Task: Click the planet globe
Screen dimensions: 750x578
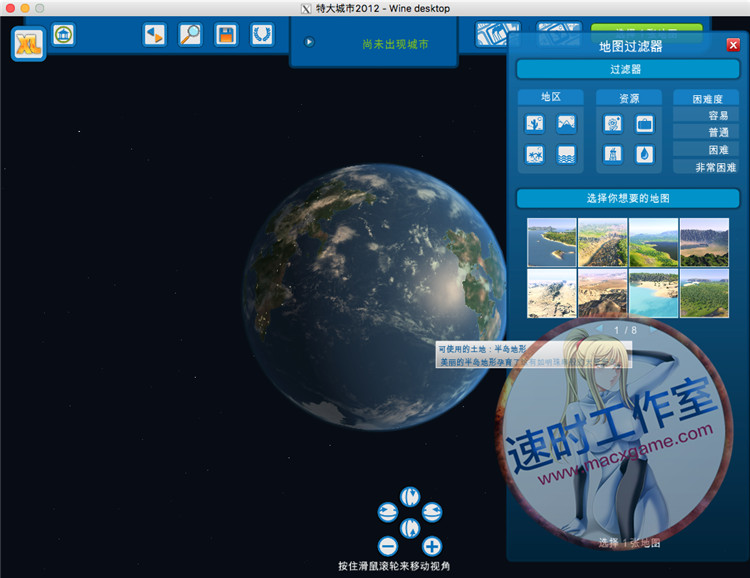Action: (x=375, y=297)
